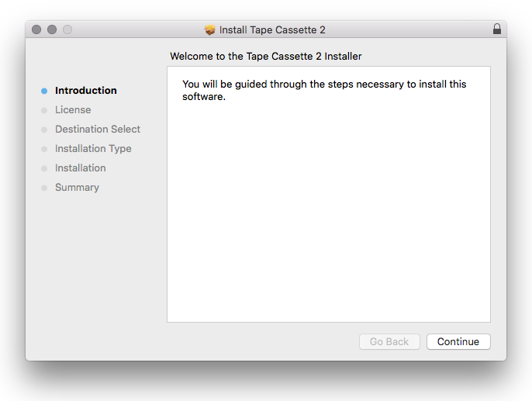Click the "Install Tape Cassette 2" window title
532x401 pixels.
click(x=272, y=29)
